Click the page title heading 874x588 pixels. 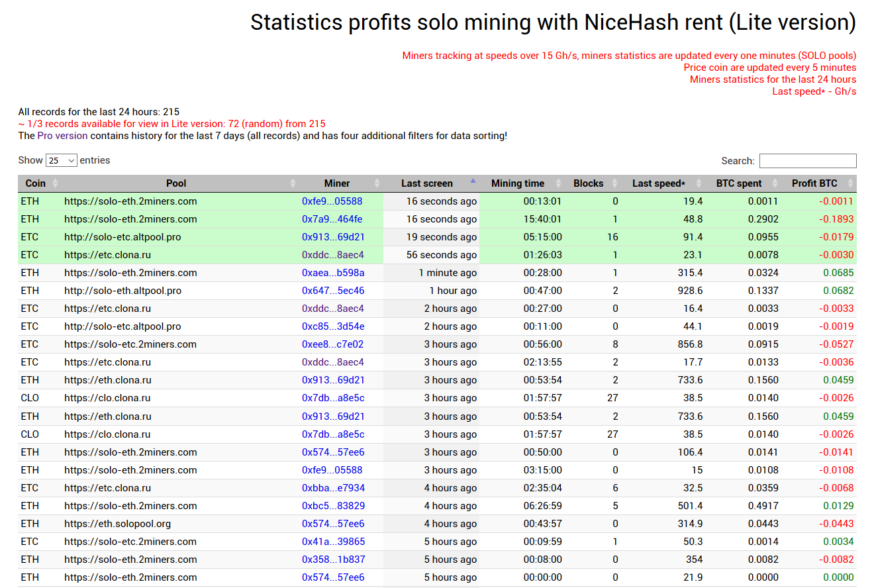tap(553, 23)
